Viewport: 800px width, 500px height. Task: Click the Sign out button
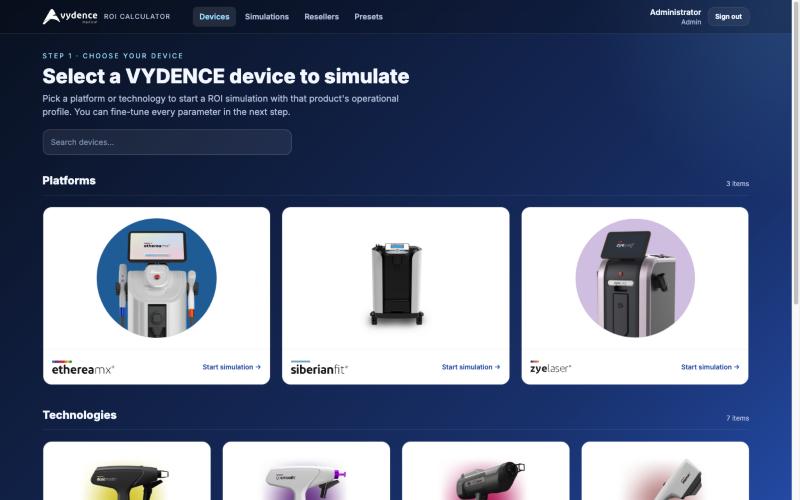[x=728, y=16]
